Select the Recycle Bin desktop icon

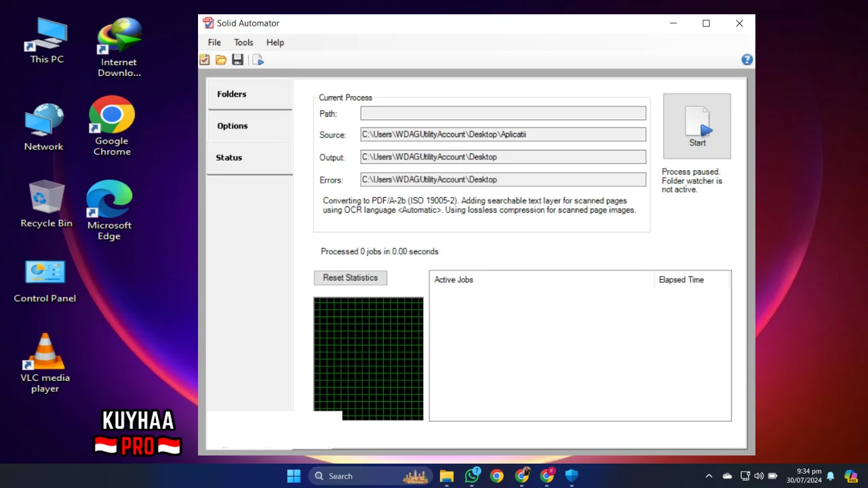tap(46, 204)
